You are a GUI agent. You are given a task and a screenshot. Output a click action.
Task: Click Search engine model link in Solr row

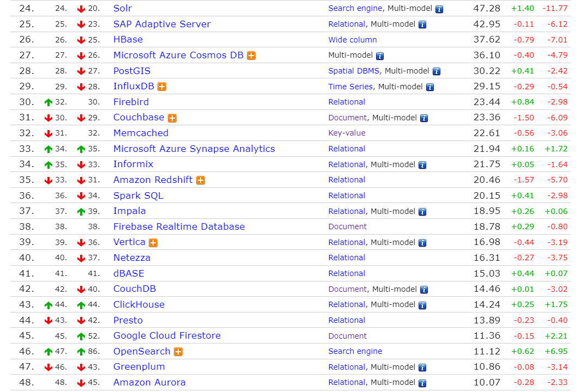355,8
